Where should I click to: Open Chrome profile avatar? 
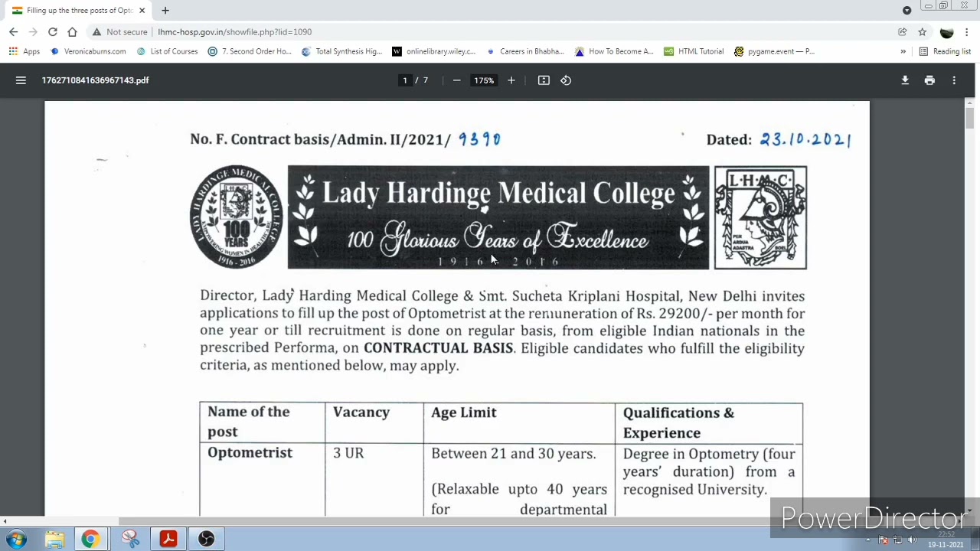946,32
